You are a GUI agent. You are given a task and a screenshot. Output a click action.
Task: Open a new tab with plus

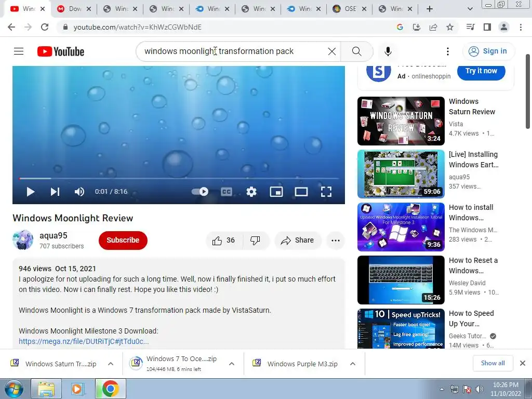point(430,9)
